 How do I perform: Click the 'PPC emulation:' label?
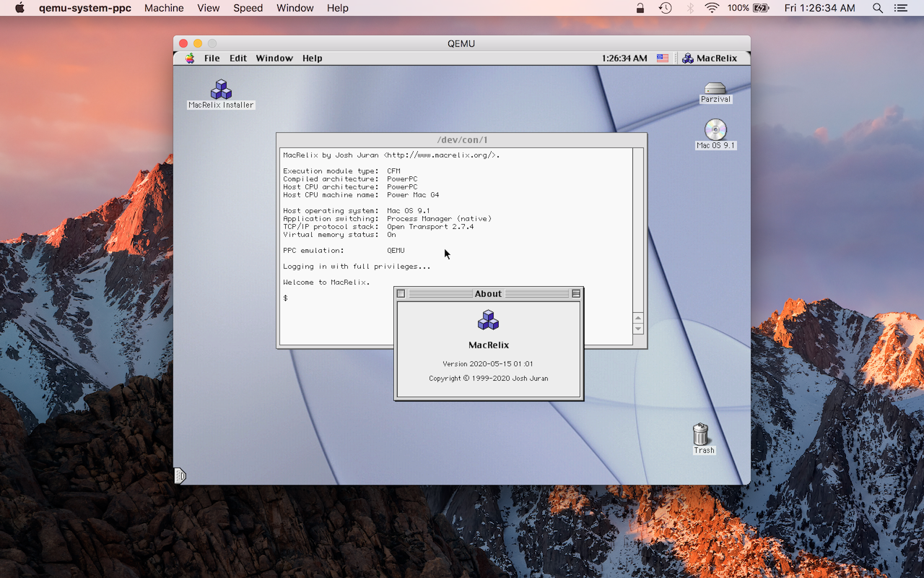(x=313, y=250)
